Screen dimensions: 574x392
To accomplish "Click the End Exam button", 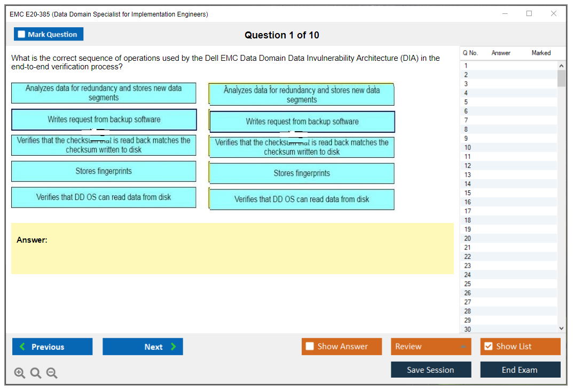I will [x=520, y=370].
